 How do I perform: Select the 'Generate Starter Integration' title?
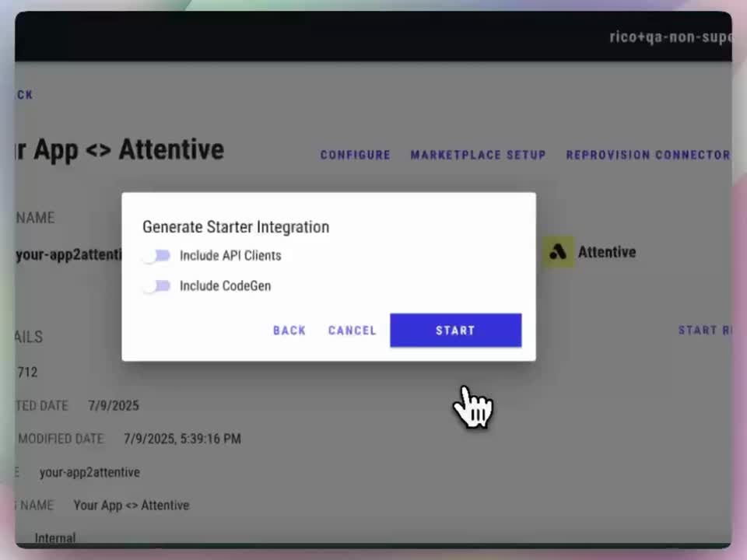[x=236, y=226]
